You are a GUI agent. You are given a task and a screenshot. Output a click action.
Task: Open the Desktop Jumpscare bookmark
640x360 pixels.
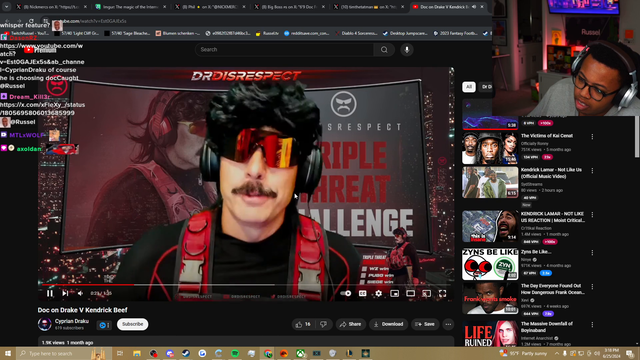(405, 33)
